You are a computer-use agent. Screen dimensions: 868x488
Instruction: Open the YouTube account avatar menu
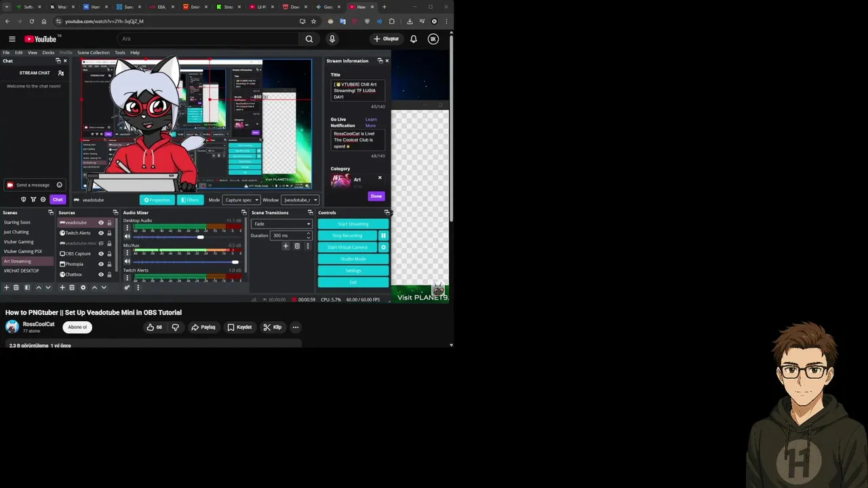click(433, 39)
